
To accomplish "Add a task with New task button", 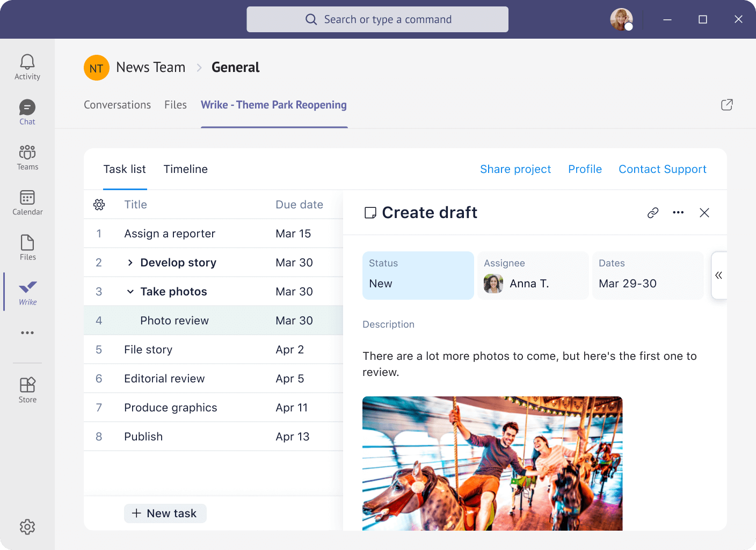I will pos(165,513).
